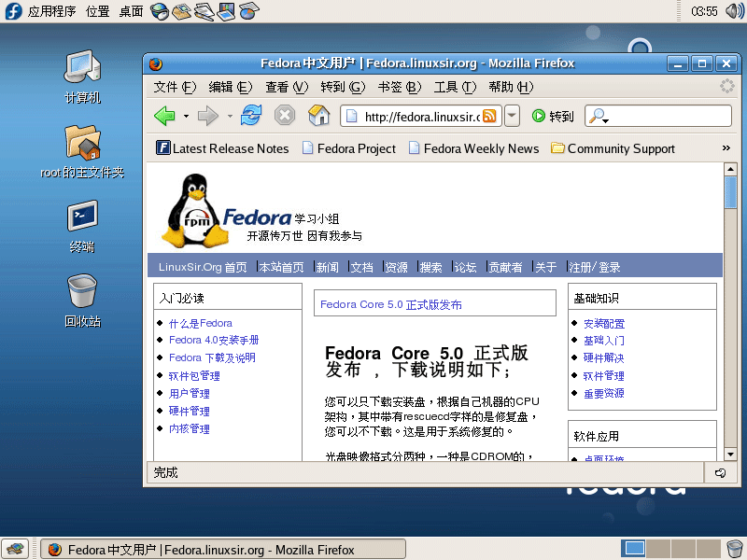747x560 pixels.
Task: Open the 软件包管理 link
Action: click(x=194, y=376)
